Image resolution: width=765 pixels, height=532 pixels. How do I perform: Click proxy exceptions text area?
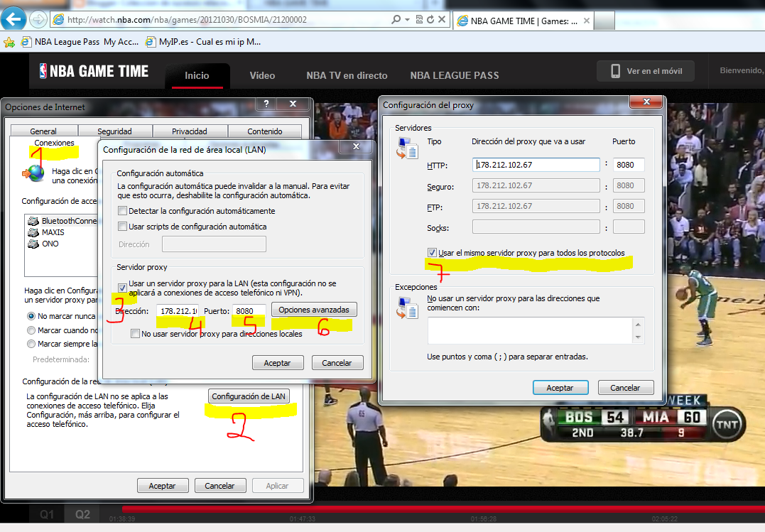point(531,330)
